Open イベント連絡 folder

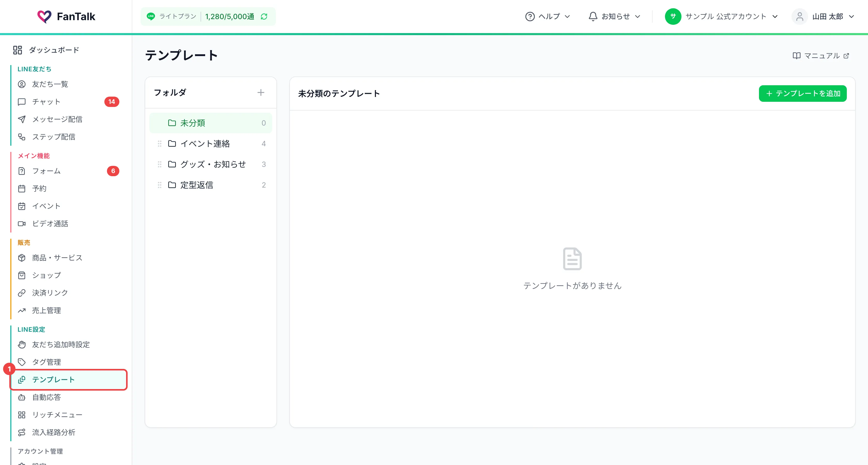[x=211, y=144]
